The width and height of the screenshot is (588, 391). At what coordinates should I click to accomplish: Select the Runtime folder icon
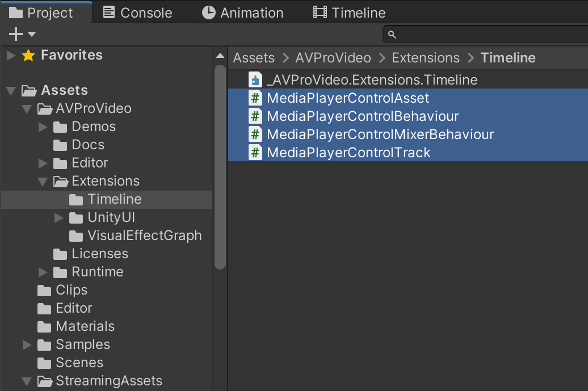tap(60, 272)
